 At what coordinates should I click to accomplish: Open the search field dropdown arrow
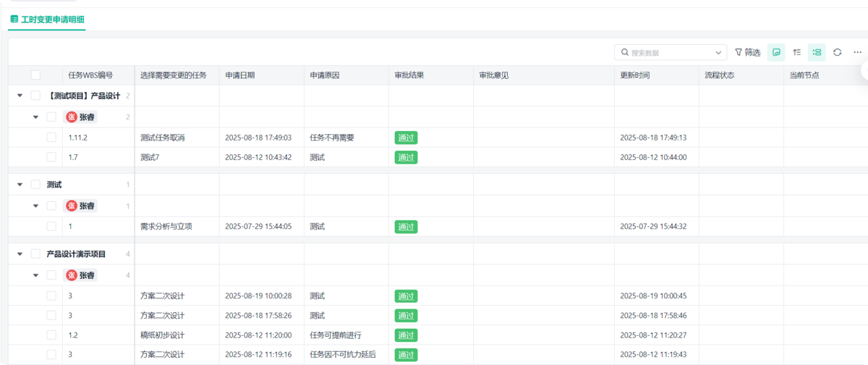pos(718,52)
